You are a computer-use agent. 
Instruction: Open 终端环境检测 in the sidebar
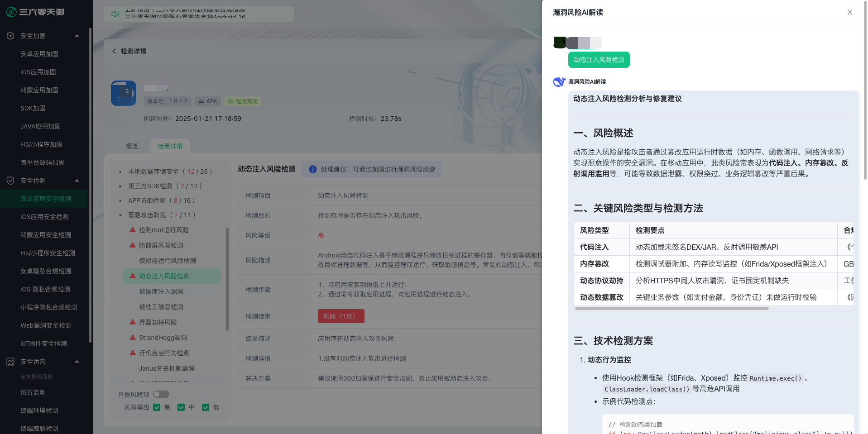coord(39,410)
